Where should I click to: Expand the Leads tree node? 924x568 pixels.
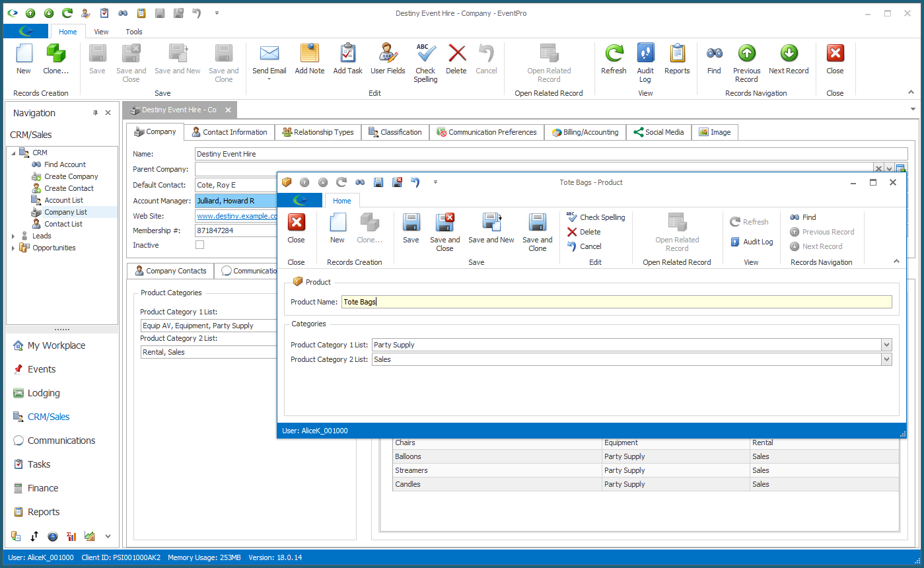(x=13, y=236)
